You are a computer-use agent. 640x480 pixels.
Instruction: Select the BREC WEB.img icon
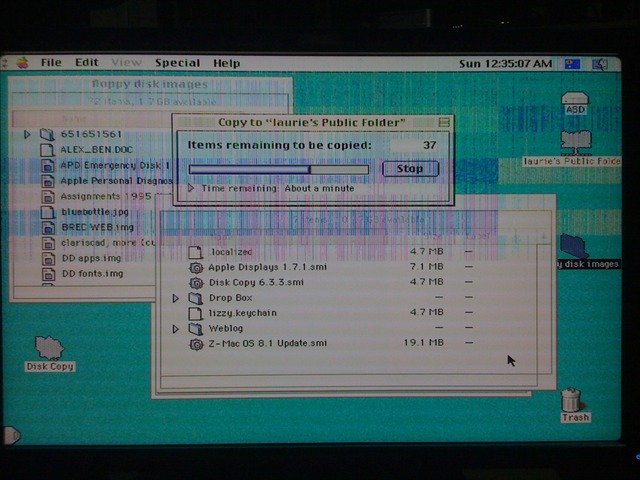(x=48, y=227)
